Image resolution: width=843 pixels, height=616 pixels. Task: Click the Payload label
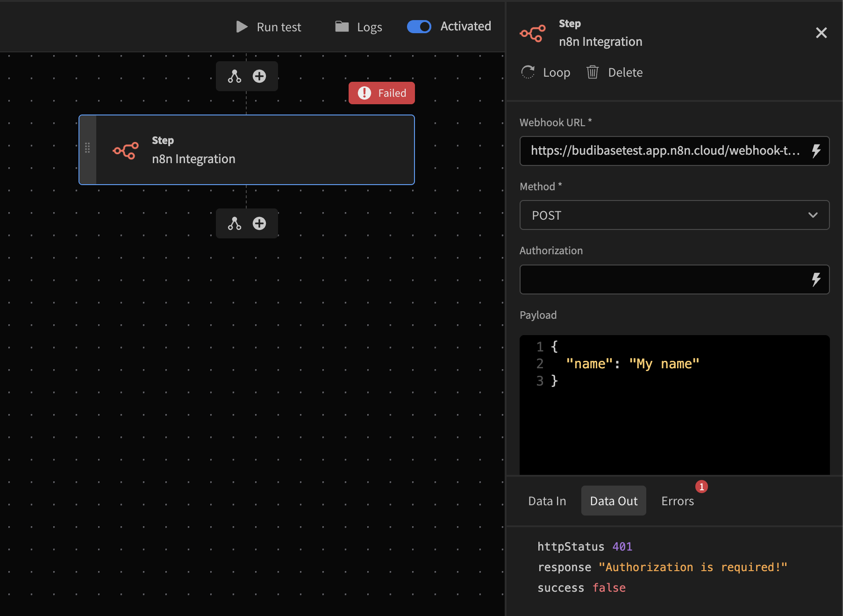pyautogui.click(x=538, y=315)
